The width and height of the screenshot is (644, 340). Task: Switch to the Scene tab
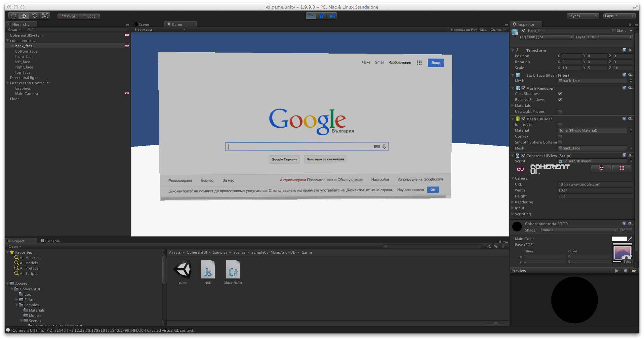[141, 24]
